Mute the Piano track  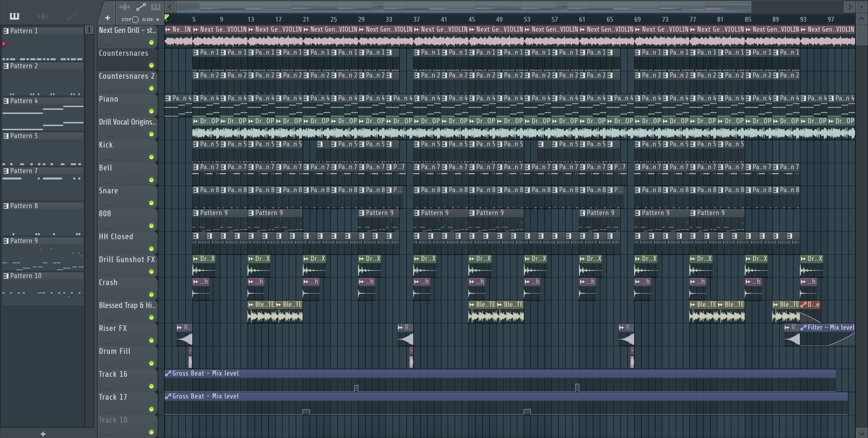(151, 111)
